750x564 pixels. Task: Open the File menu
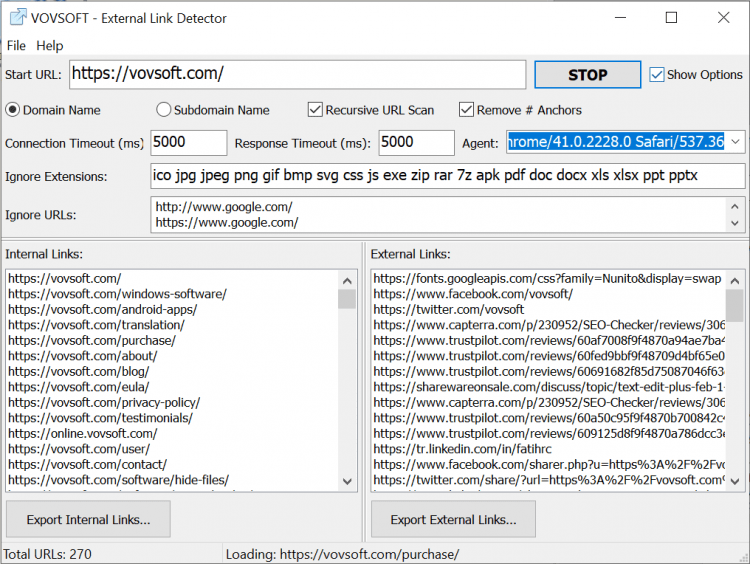click(16, 46)
